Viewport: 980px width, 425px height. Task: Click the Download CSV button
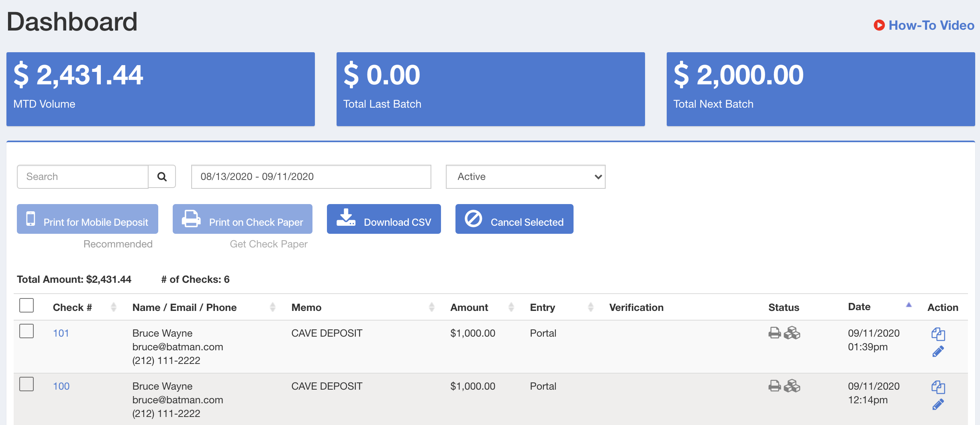[384, 219]
